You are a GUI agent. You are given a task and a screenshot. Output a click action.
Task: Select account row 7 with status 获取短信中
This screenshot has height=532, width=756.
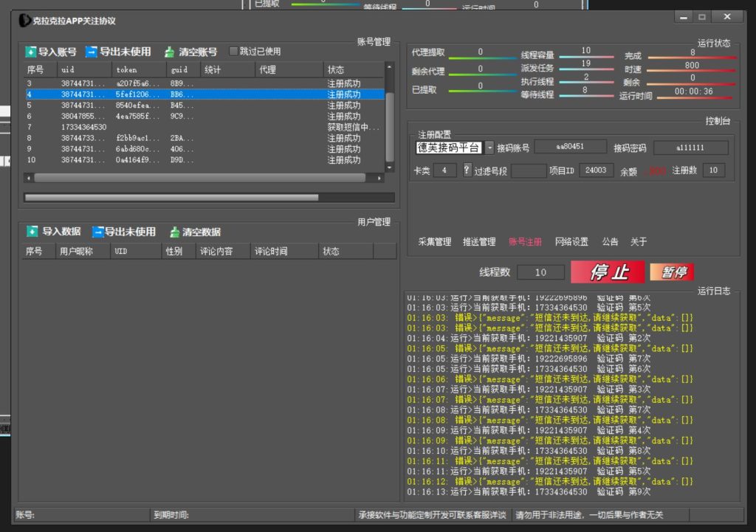203,128
